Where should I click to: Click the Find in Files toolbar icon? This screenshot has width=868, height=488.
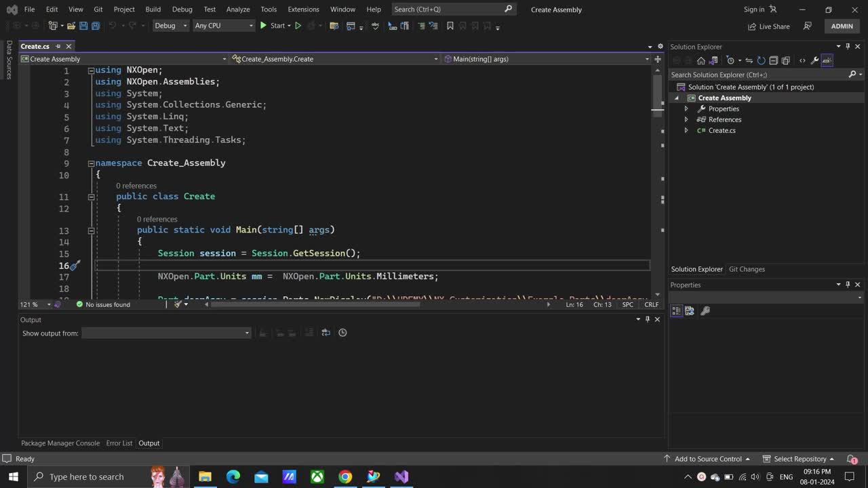[x=334, y=26]
